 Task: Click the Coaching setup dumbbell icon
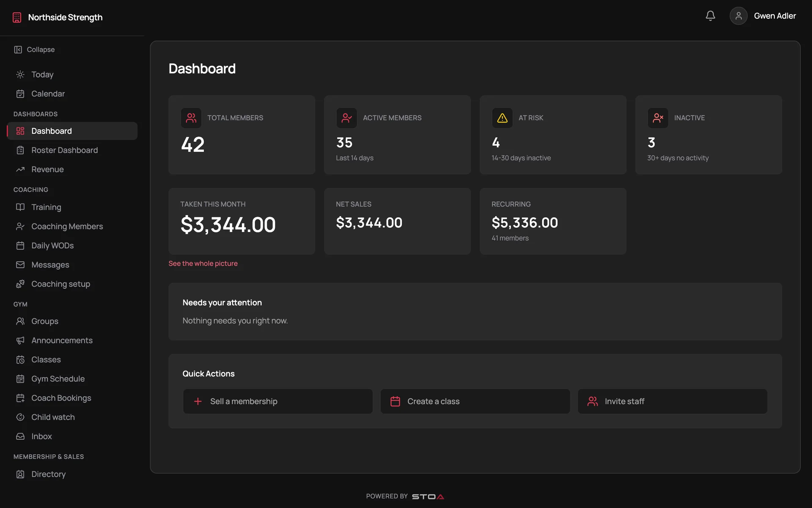(x=20, y=284)
